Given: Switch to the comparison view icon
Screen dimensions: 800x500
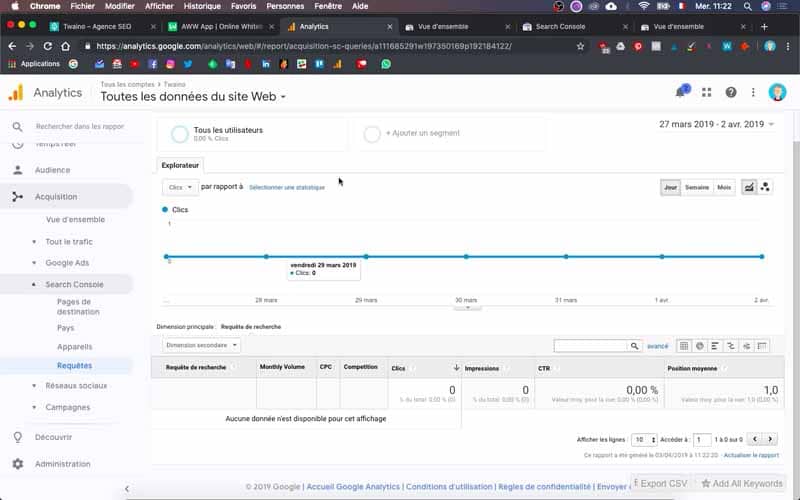Looking at the screenshot, I should point(731,346).
